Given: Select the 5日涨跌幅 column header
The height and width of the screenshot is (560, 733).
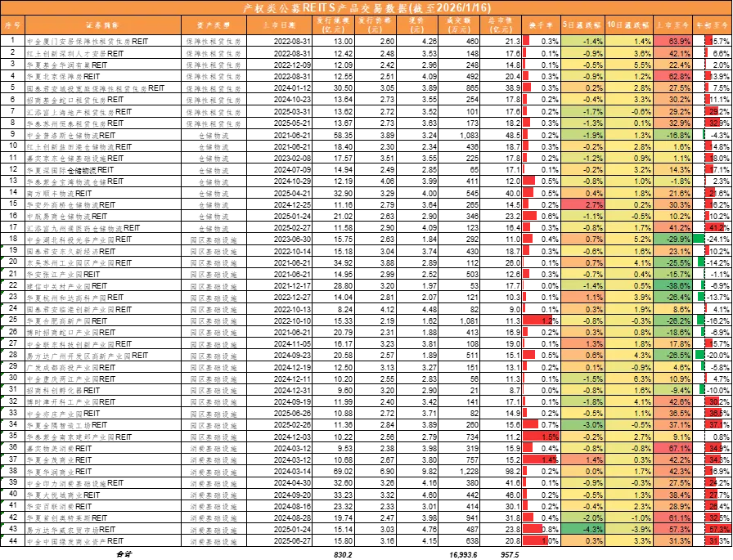Looking at the screenshot, I should 582,25.
